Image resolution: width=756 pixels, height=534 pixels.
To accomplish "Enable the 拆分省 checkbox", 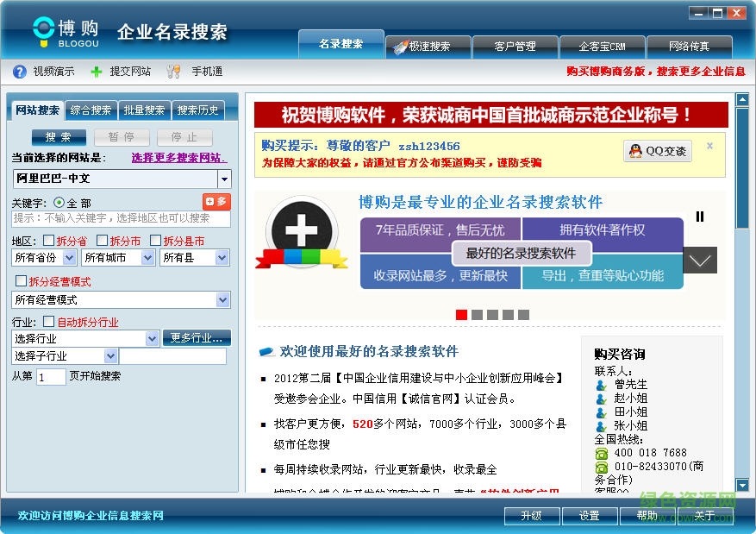I will pos(48,240).
